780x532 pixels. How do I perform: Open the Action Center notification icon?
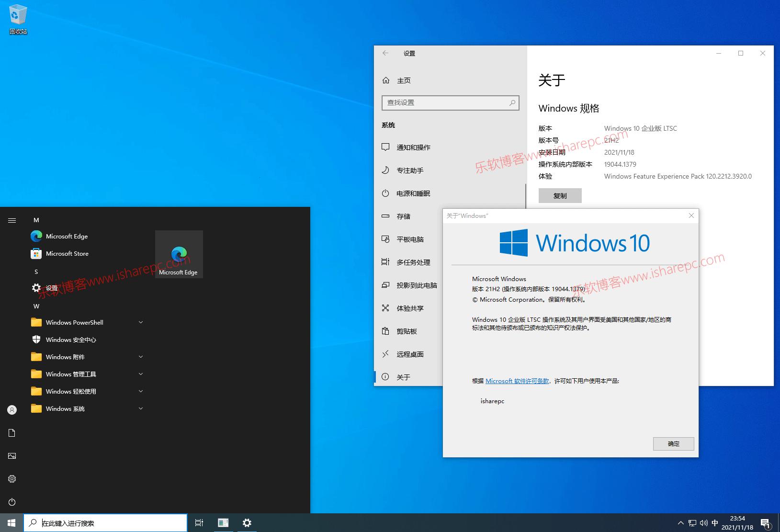(765, 523)
